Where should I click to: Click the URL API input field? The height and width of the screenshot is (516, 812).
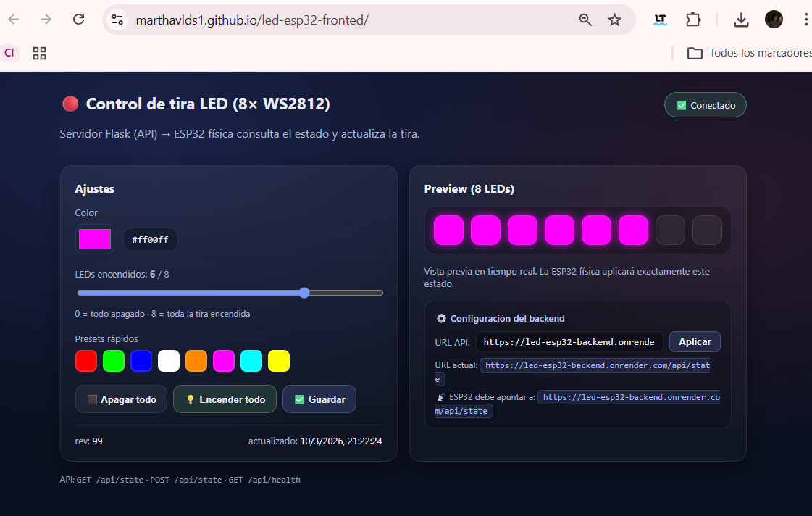click(569, 342)
